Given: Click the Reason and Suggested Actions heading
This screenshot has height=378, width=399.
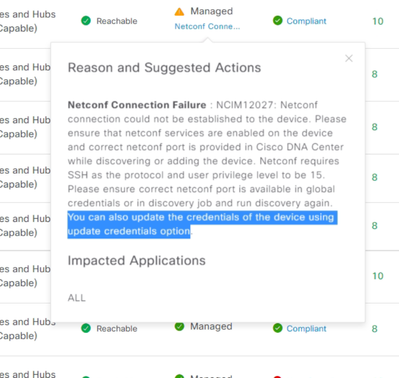Looking at the screenshot, I should click(x=164, y=68).
